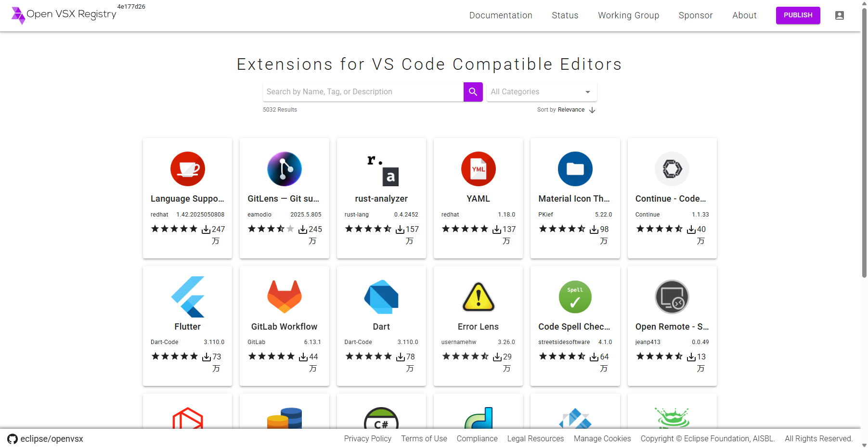The image size is (868, 448).
Task: Click the Open VSX Registry logo
Action: [x=64, y=15]
